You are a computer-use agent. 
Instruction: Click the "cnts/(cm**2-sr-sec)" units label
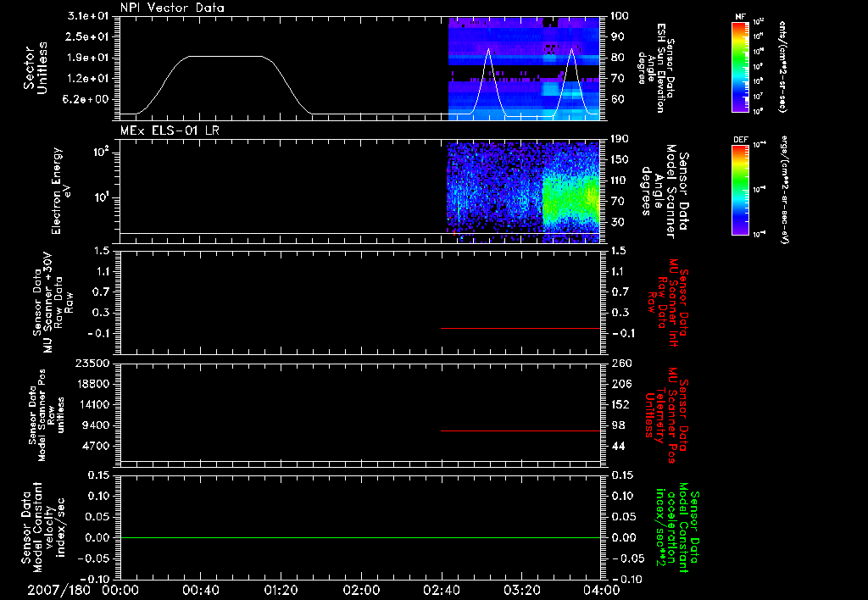pyautogui.click(x=782, y=66)
